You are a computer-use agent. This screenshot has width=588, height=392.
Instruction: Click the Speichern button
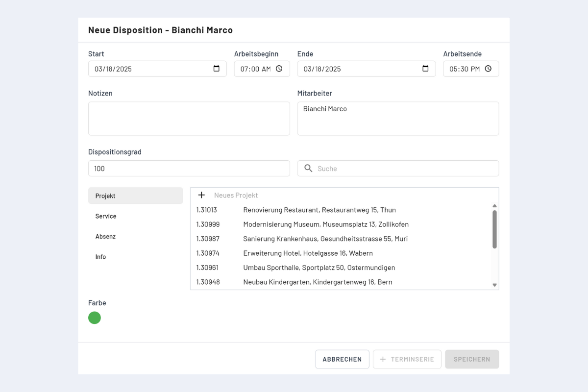(x=472, y=359)
